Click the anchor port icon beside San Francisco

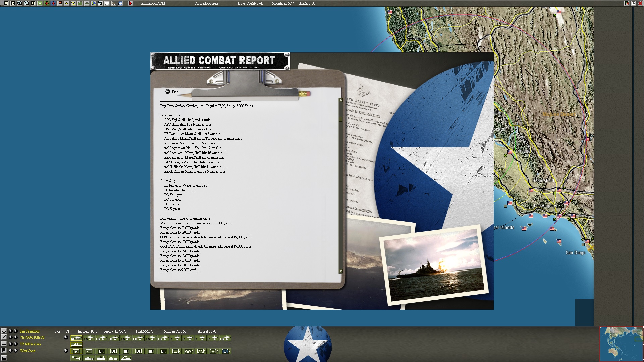[4, 331]
